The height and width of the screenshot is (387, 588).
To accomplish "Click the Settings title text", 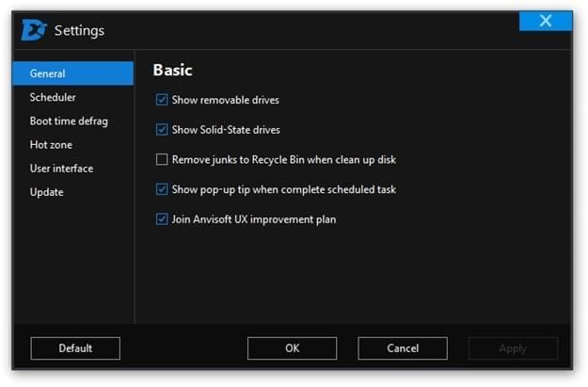I will click(x=80, y=31).
